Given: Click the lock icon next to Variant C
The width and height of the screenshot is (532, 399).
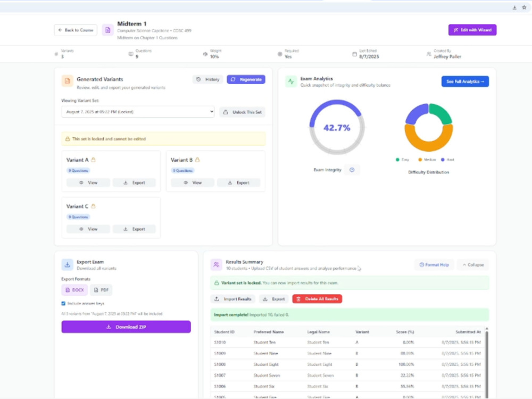Looking at the screenshot, I should 93,206.
